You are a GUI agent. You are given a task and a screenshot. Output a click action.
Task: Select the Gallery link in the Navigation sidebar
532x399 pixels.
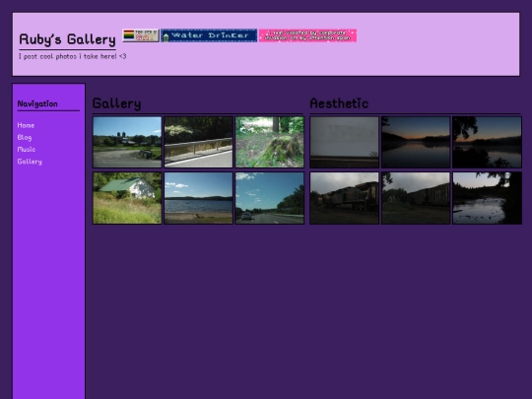30,162
